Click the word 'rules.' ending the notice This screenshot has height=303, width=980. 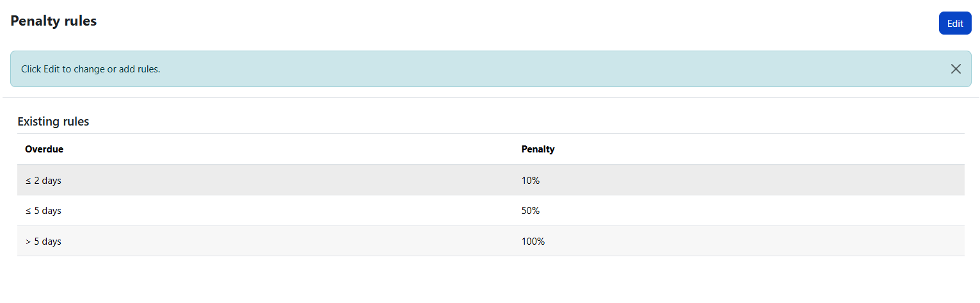pos(148,69)
